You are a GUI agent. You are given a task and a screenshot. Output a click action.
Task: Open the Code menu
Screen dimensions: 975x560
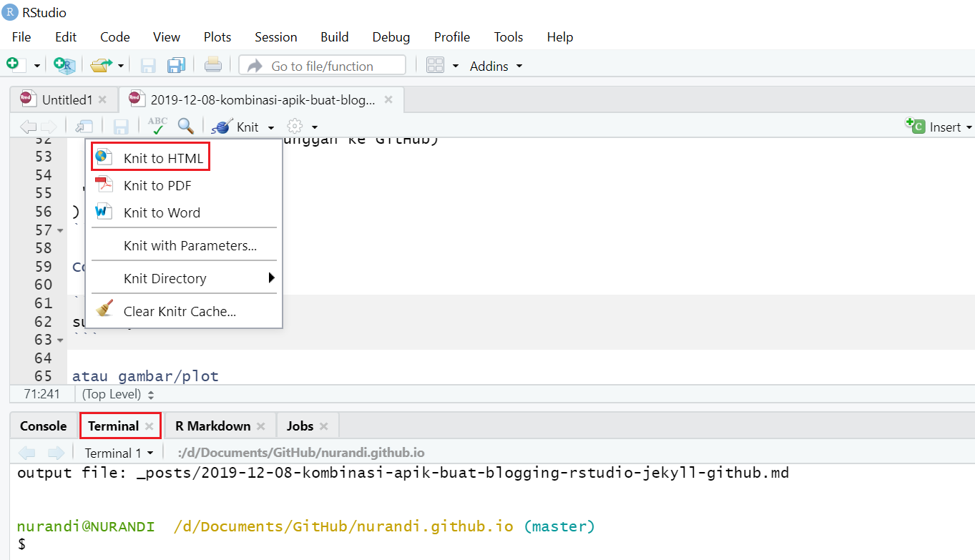click(114, 36)
